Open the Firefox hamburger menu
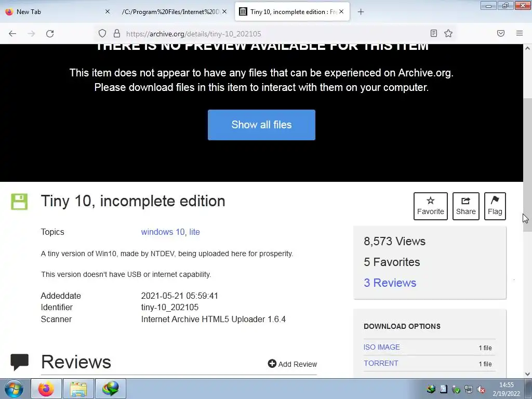 [520, 33]
